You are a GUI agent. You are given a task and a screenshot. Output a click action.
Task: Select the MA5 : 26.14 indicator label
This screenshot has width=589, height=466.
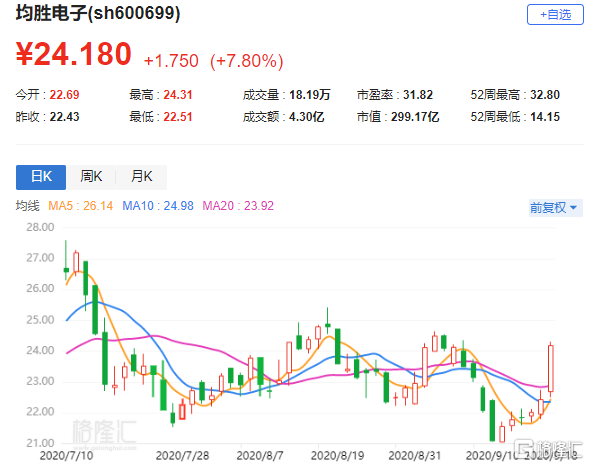click(80, 206)
